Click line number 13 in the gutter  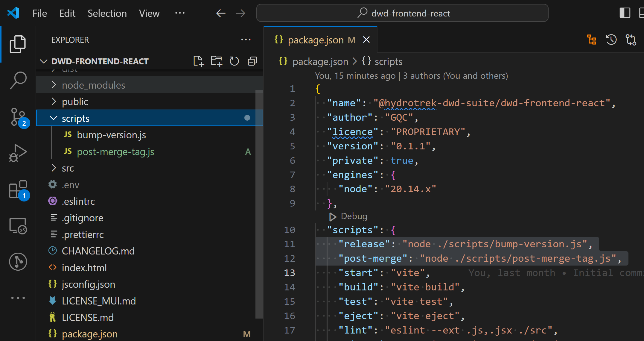pos(289,273)
